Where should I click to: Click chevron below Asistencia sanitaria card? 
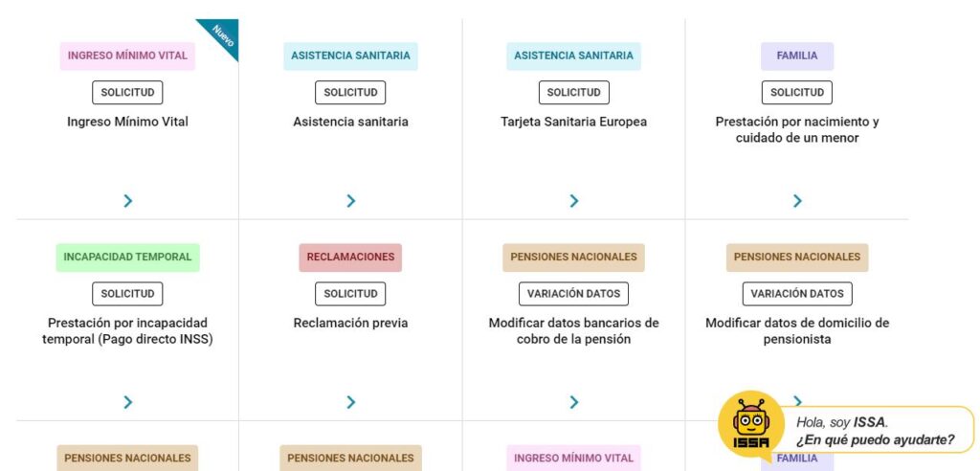[x=350, y=201]
